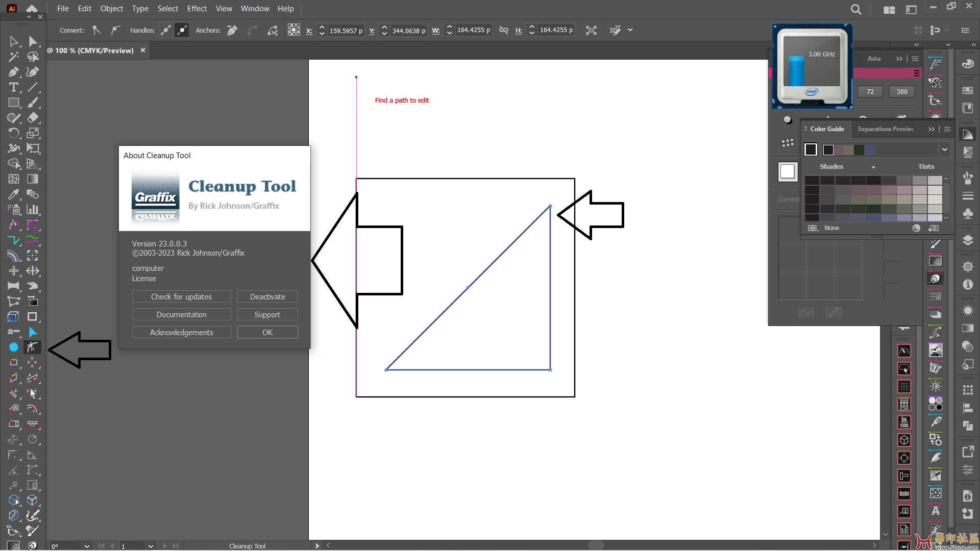Click the Isolate Selected Object icon

click(x=591, y=30)
